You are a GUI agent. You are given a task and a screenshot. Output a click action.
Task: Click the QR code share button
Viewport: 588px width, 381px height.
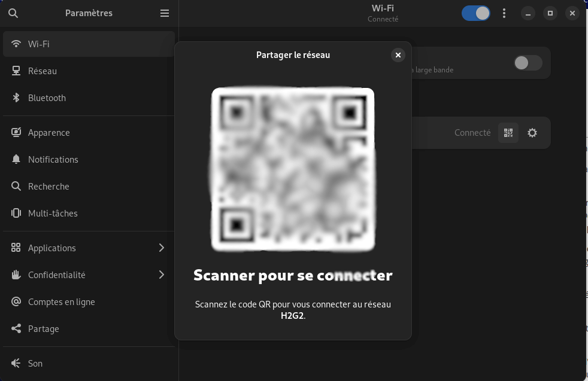pos(508,133)
